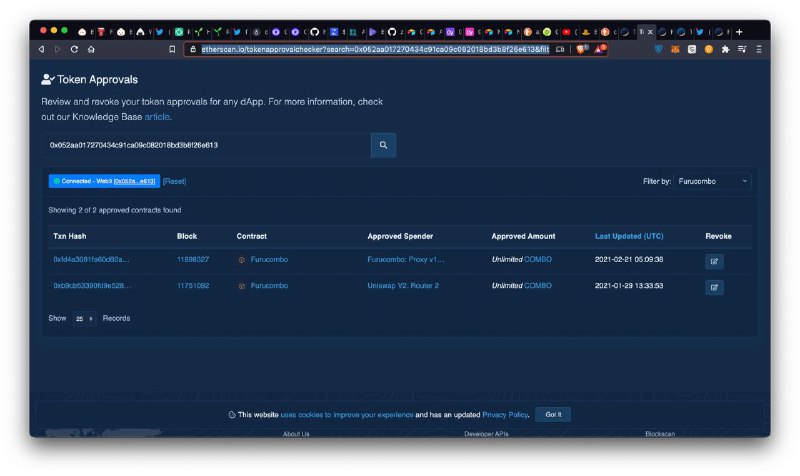The image size is (800, 476).
Task: Click the date 2021-01-29 13:33:53
Action: [x=629, y=286]
